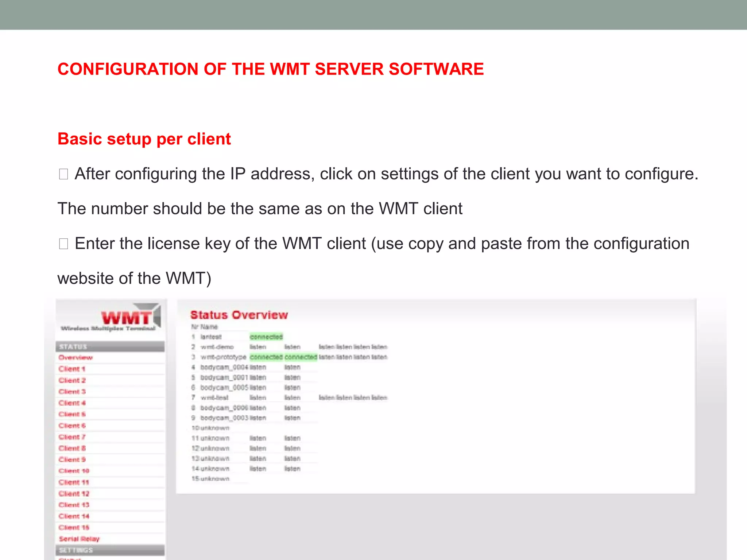
Task: Open Client 8 in sidebar
Action: 72,448
